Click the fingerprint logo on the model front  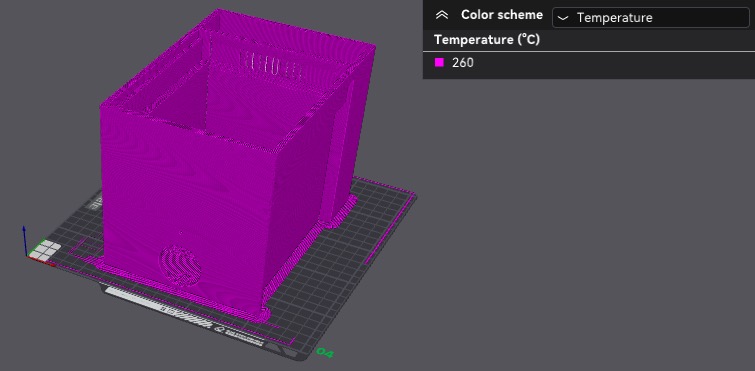point(180,266)
